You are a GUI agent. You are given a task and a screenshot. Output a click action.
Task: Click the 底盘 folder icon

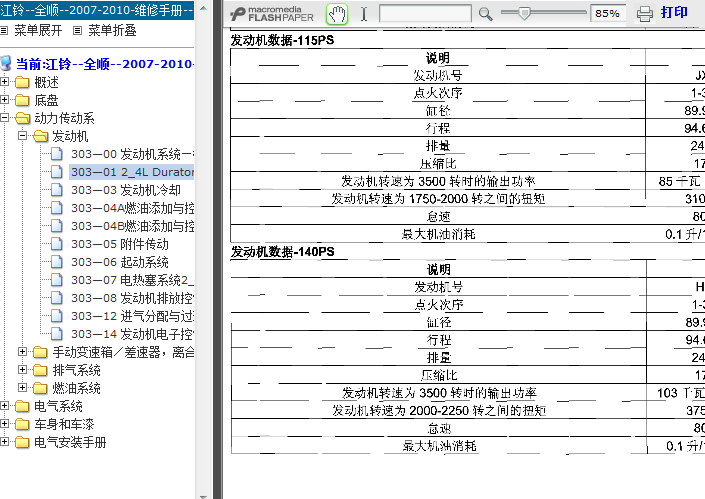coord(22,100)
